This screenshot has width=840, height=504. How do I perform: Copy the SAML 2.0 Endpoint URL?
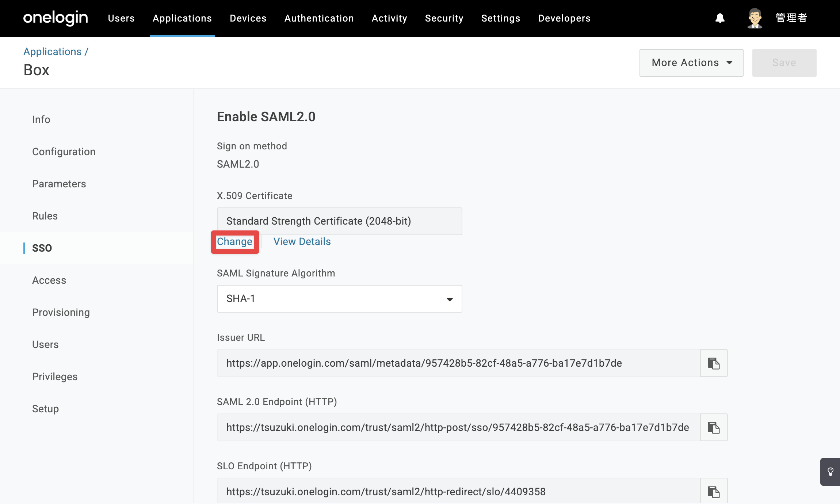pos(714,427)
